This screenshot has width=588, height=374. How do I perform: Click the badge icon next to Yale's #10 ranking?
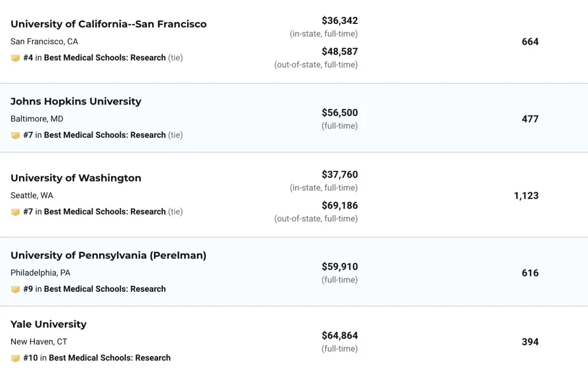15,358
